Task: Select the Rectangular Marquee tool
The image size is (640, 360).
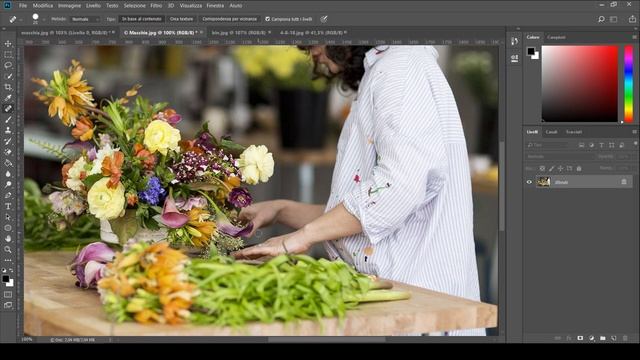Action: click(8, 54)
